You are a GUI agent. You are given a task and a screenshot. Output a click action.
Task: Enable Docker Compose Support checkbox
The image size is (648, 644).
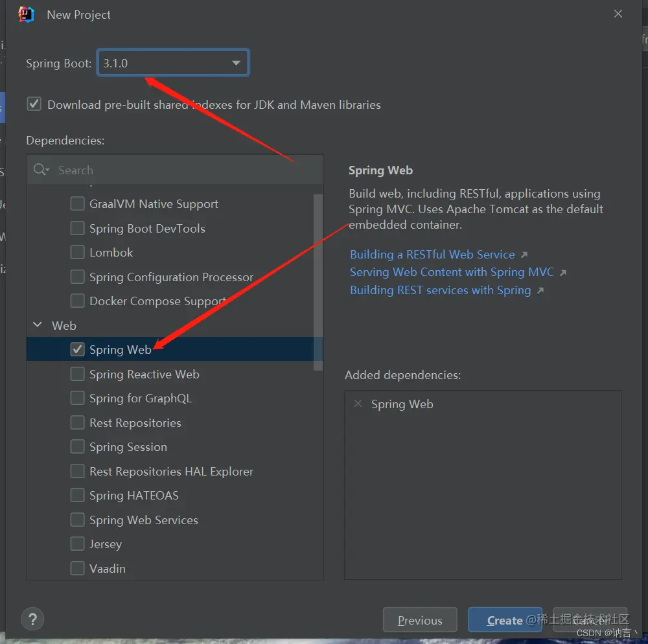point(77,301)
